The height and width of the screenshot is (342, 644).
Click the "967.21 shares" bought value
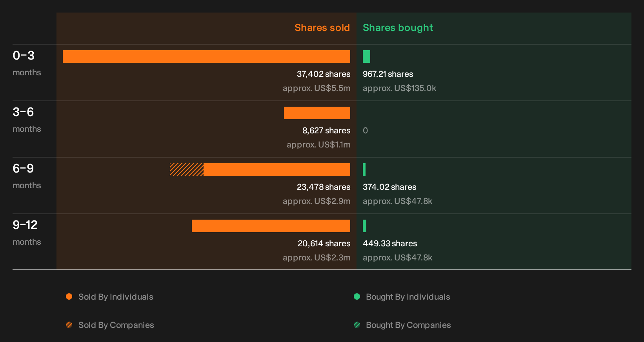[388, 74]
